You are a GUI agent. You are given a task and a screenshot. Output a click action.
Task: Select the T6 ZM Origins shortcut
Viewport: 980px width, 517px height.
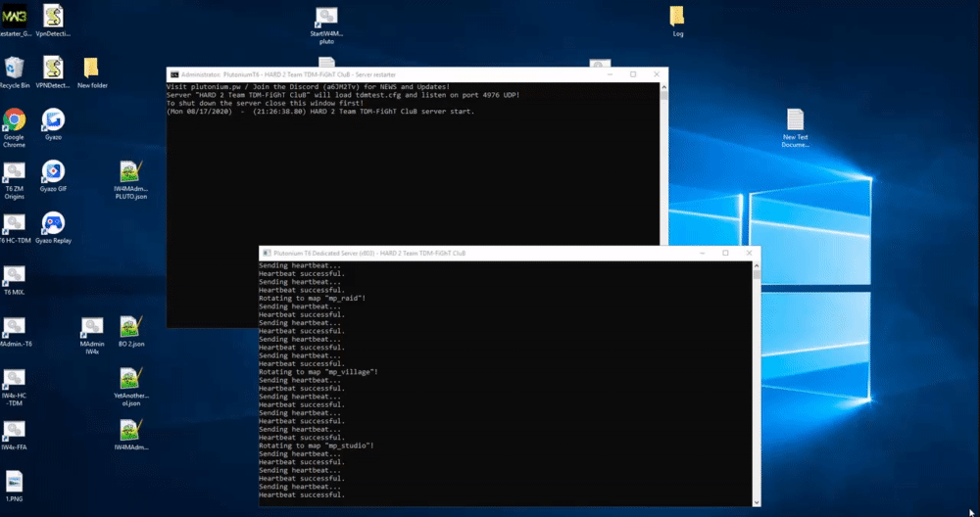click(x=14, y=180)
